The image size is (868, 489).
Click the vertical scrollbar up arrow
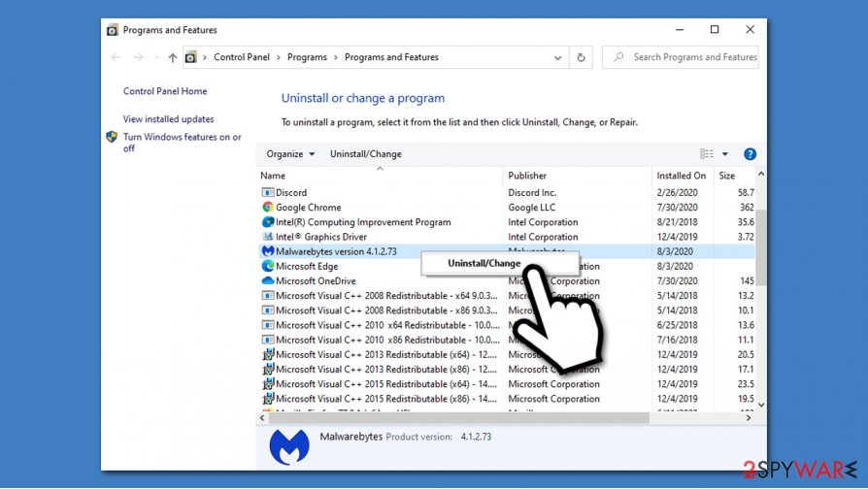tap(761, 175)
